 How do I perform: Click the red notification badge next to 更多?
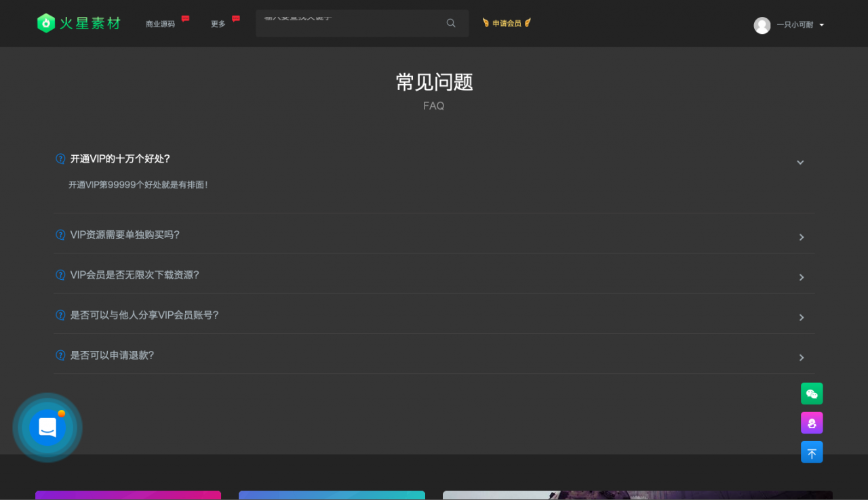tap(235, 18)
